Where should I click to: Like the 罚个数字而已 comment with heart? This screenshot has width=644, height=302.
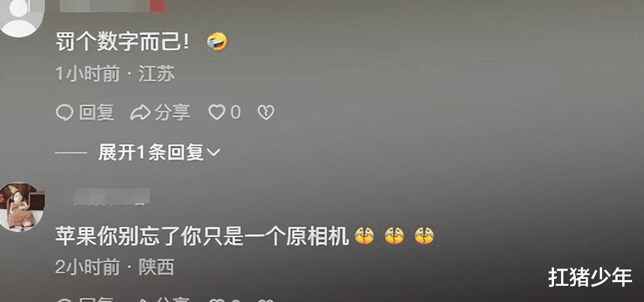(x=217, y=112)
